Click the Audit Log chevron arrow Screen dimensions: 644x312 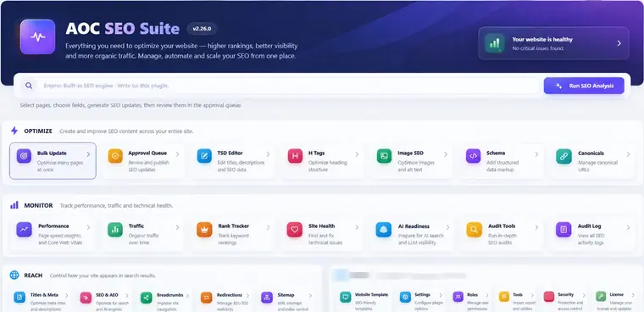pyautogui.click(x=628, y=227)
